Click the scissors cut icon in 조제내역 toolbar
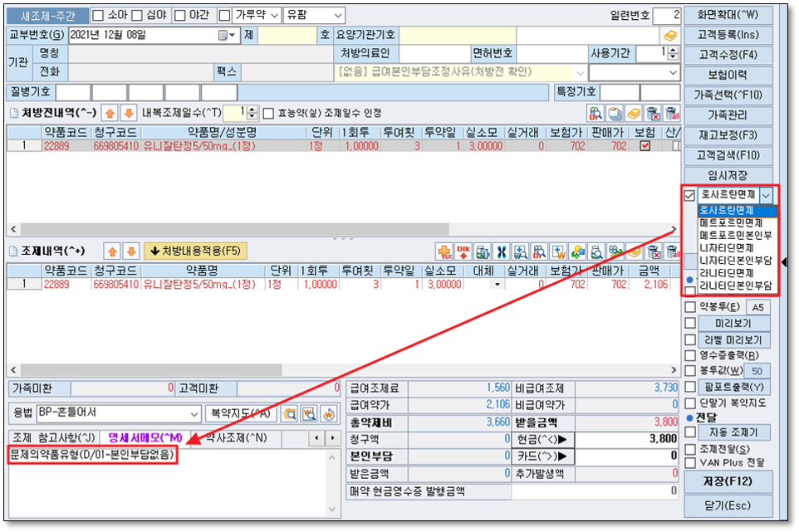The image size is (799, 532). tap(501, 251)
